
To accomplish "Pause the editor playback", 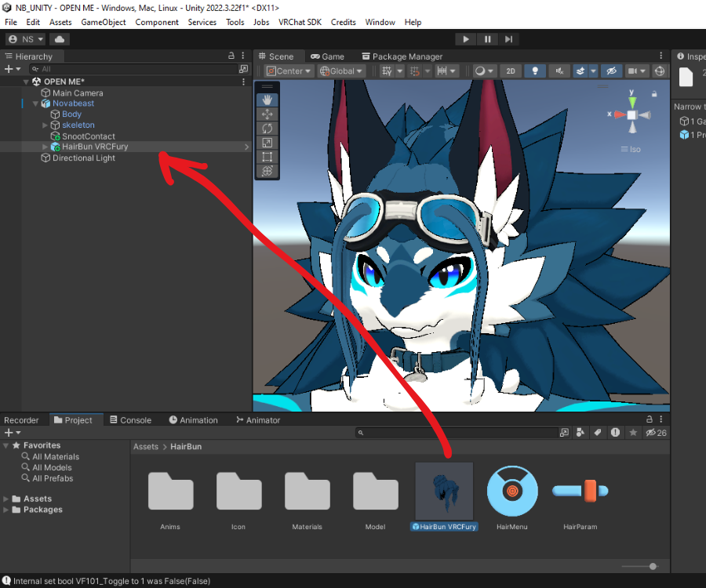I will [487, 39].
